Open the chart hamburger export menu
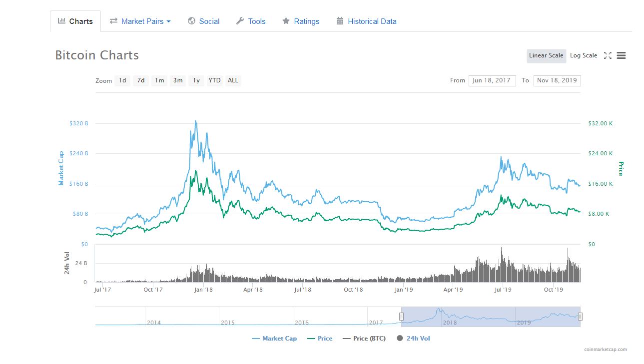 (x=621, y=55)
